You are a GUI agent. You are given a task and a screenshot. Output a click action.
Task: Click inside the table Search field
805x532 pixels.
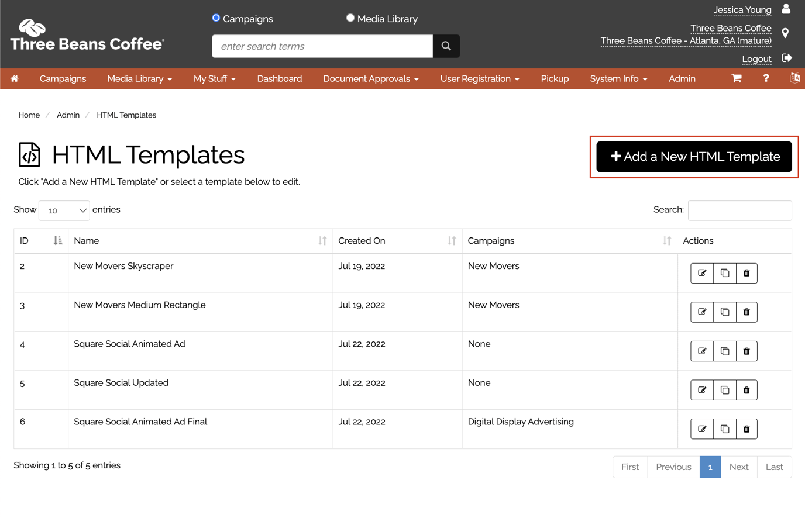click(x=739, y=210)
